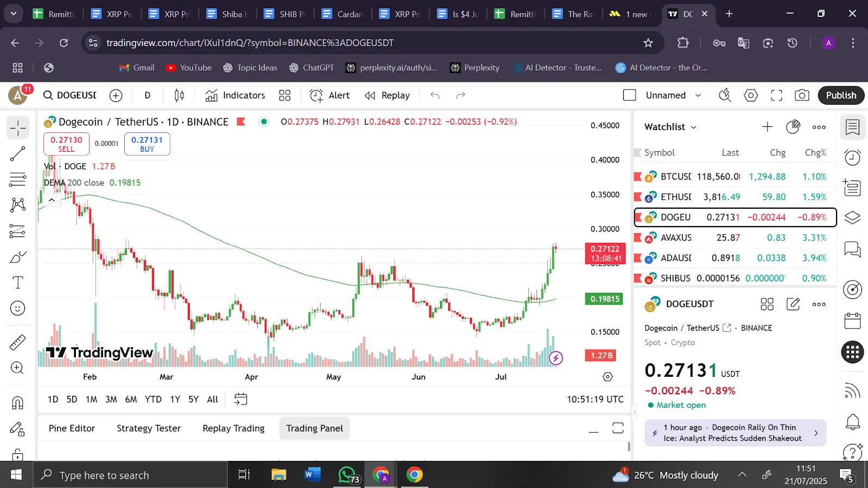Collapse the indicator legend chevron
Viewport: 868px width, 488px height.
52,200
